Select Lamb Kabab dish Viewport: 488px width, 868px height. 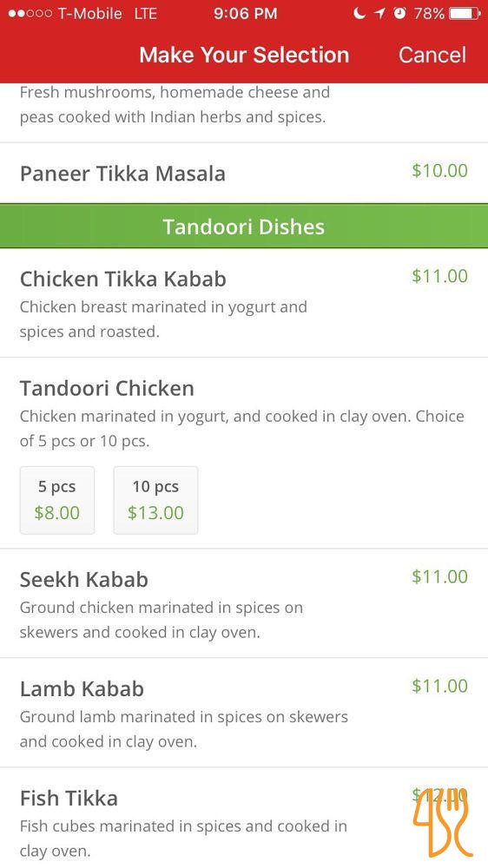point(244,713)
